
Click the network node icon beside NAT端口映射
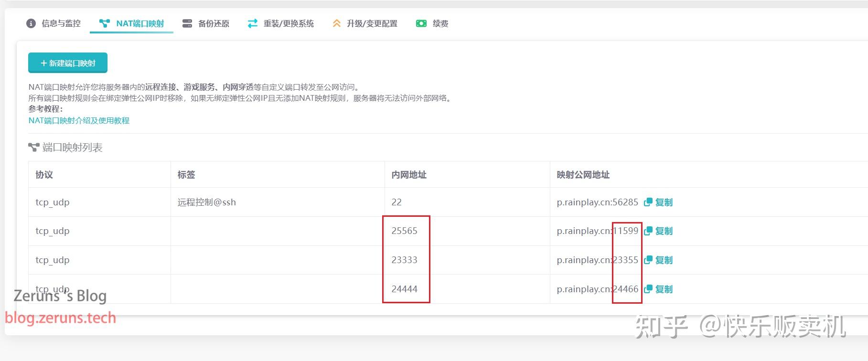(104, 23)
